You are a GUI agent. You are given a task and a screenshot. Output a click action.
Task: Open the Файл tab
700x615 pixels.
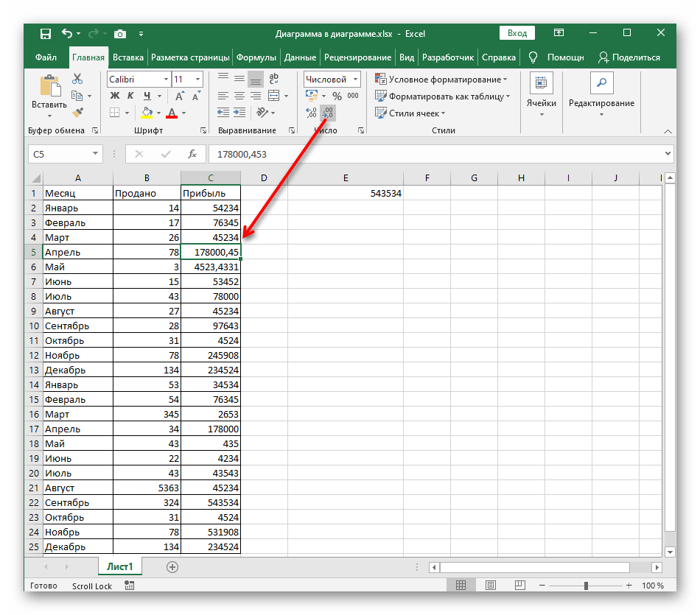(46, 57)
